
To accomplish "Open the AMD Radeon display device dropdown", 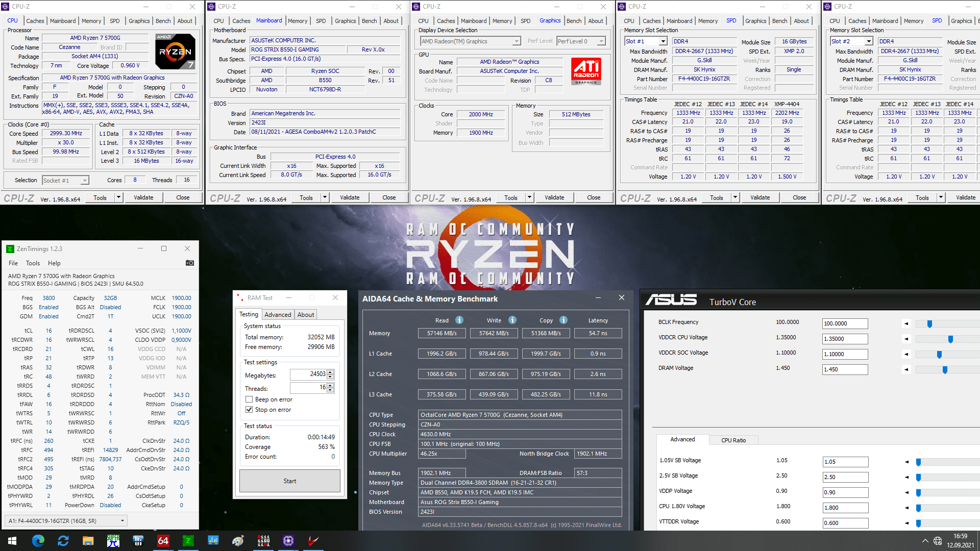I will pyautogui.click(x=470, y=41).
